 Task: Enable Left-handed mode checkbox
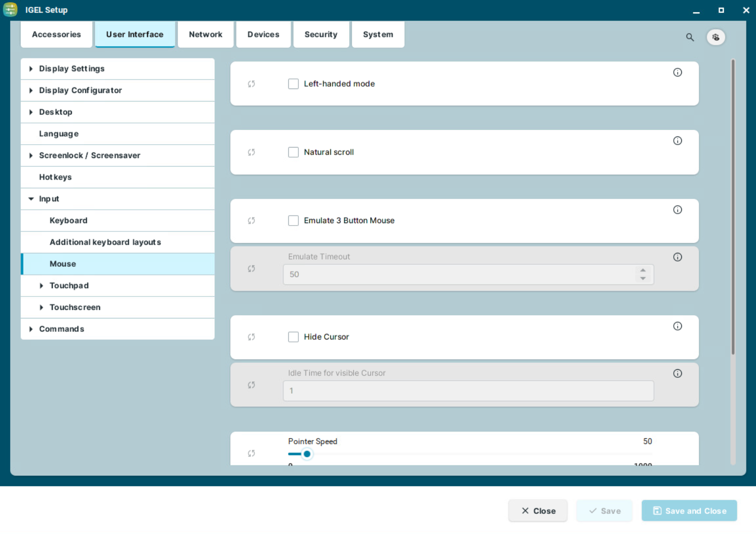click(293, 84)
